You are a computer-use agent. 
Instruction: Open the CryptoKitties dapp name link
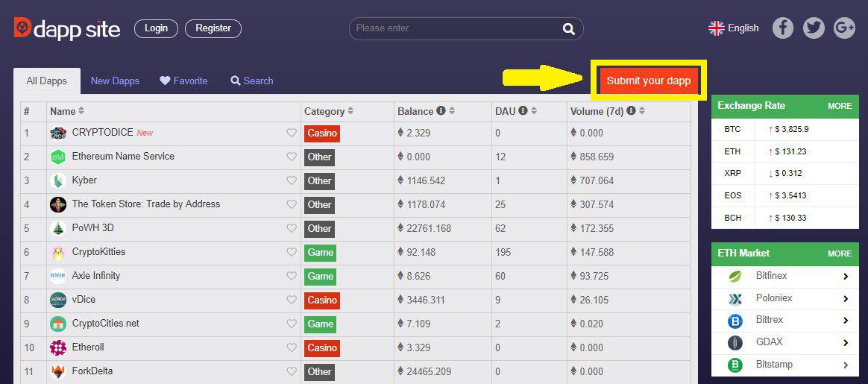[98, 252]
